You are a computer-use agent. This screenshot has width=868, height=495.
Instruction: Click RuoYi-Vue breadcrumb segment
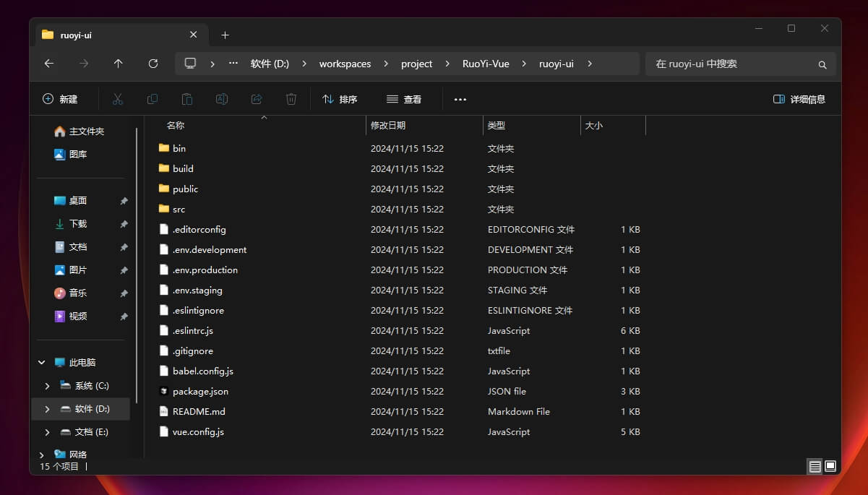(x=486, y=64)
